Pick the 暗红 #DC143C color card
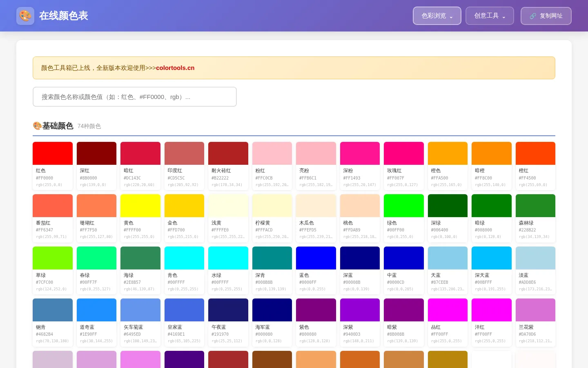The image size is (588, 368). tap(140, 166)
